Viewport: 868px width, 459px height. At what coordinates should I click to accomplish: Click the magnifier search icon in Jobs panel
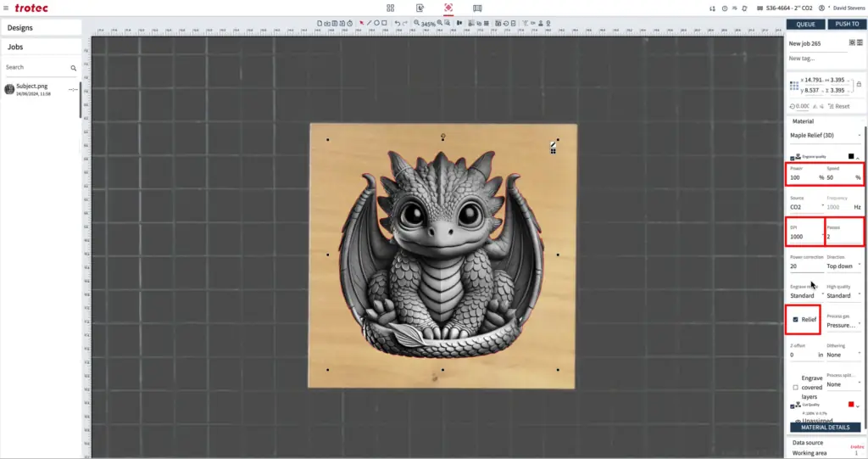click(73, 68)
